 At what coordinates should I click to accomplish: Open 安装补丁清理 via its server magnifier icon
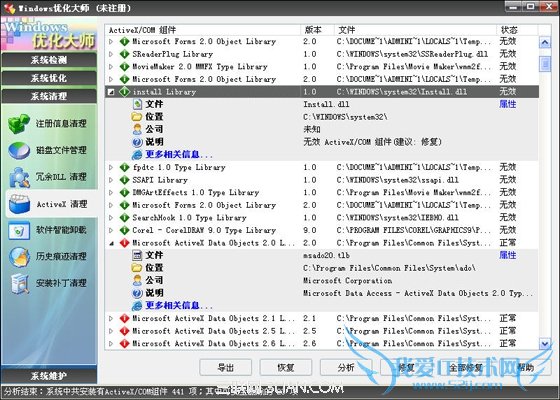(19, 284)
